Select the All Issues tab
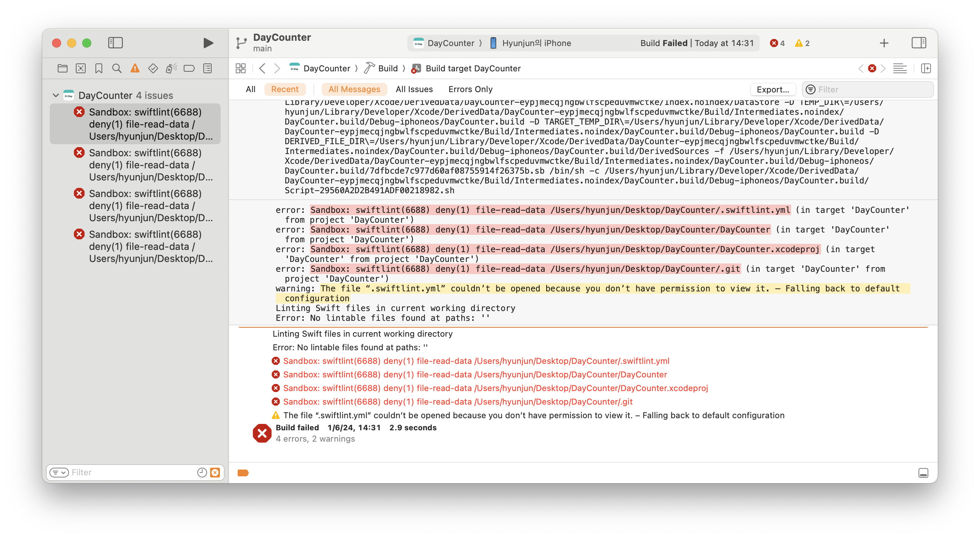This screenshot has height=539, width=980. tap(414, 89)
